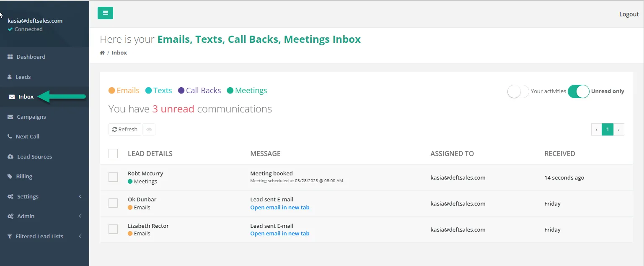This screenshot has width=644, height=266.
Task: Click the Leads person icon in sidebar
Action: (10, 77)
